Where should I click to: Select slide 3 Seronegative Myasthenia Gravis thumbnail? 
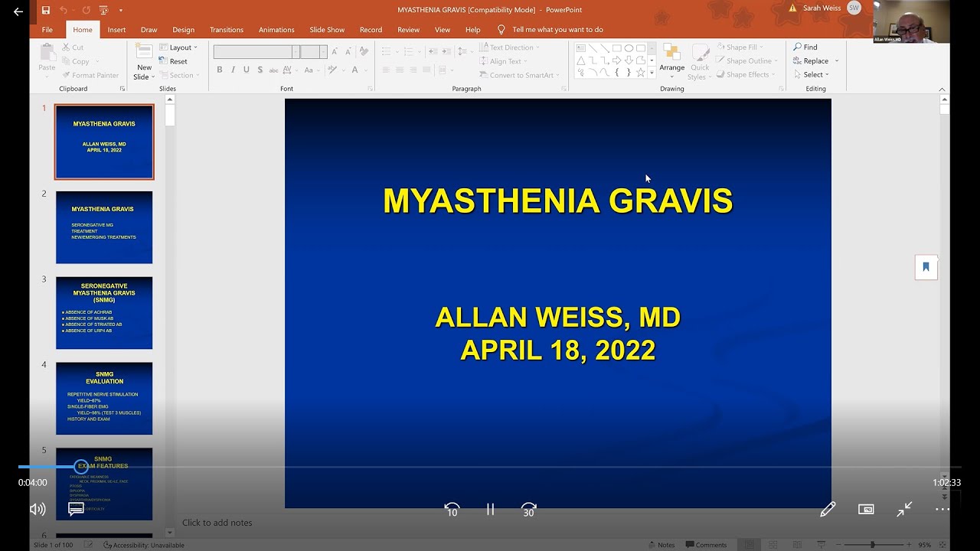104,313
